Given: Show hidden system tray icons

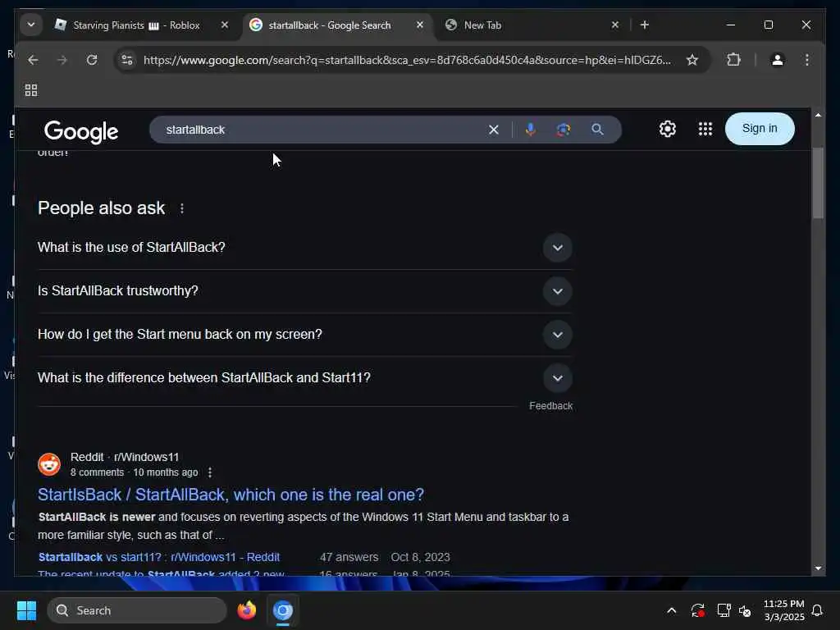Looking at the screenshot, I should tap(671, 610).
